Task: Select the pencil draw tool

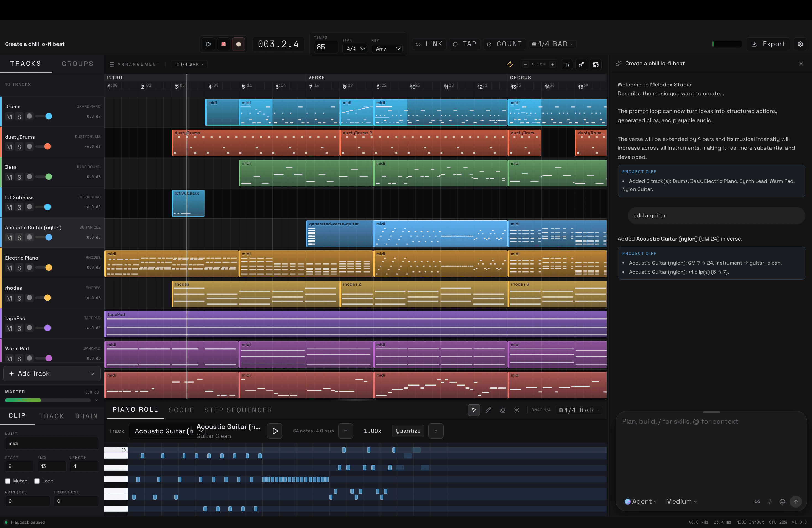Action: pos(488,410)
